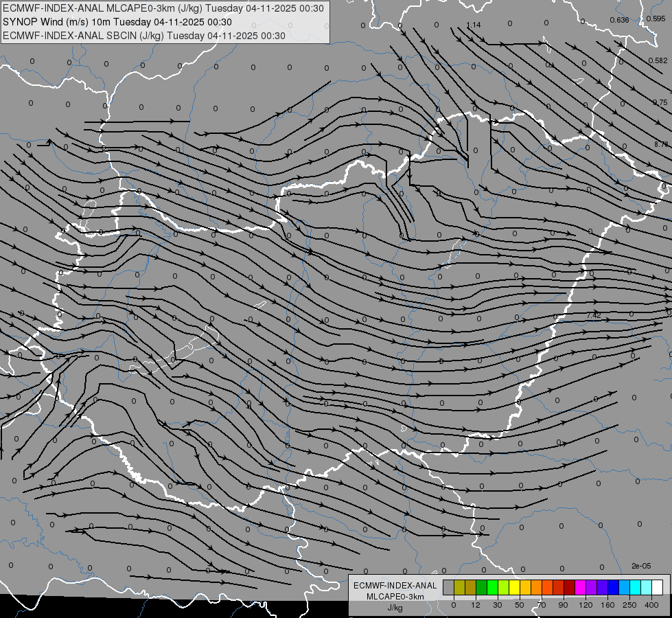Click the amber legend swatch
This screenshot has width=672, height=618.
coord(525,588)
